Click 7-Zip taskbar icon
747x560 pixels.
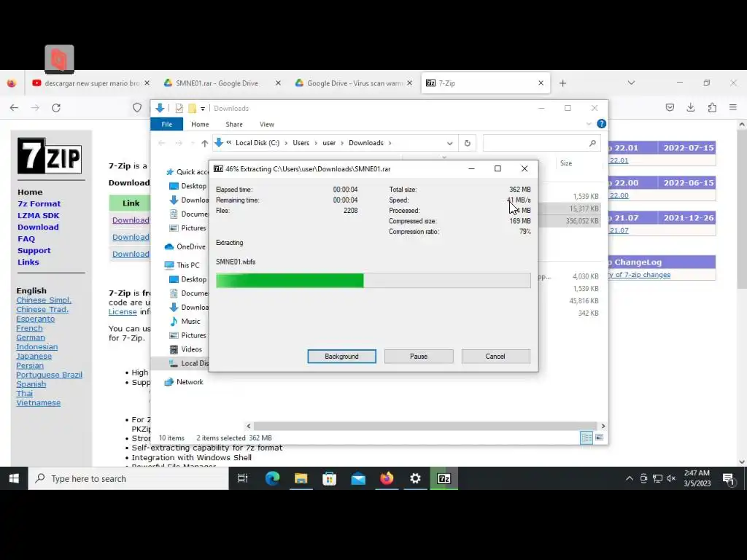pyautogui.click(x=444, y=478)
